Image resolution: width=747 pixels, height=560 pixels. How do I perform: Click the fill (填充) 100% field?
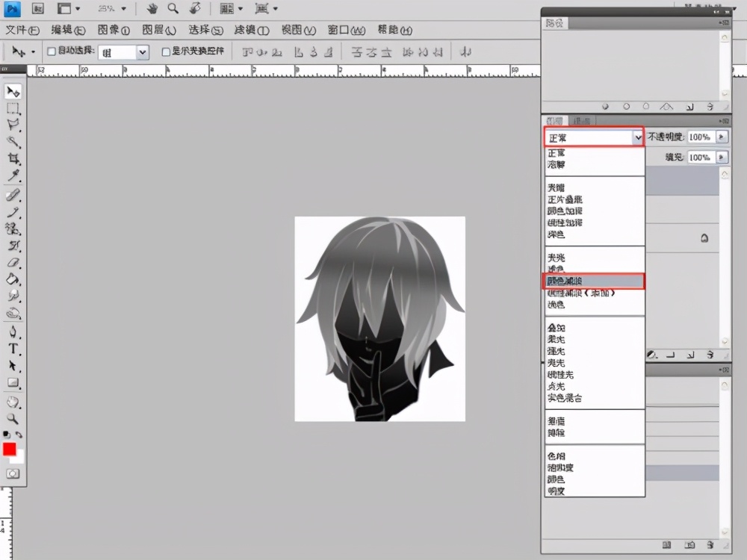click(700, 158)
